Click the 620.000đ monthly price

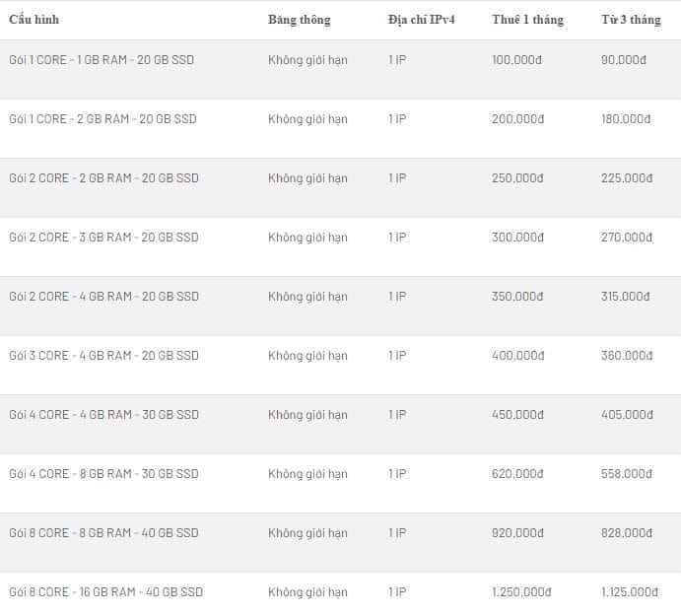coord(516,474)
